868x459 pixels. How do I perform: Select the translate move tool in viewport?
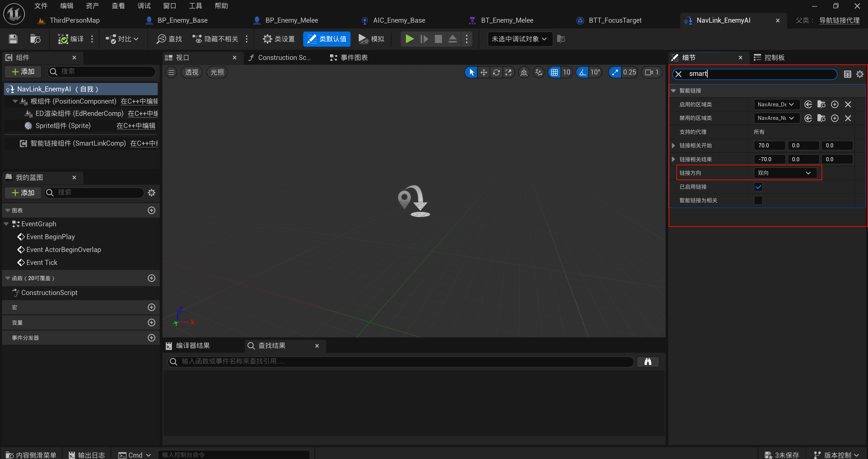pyautogui.click(x=484, y=72)
